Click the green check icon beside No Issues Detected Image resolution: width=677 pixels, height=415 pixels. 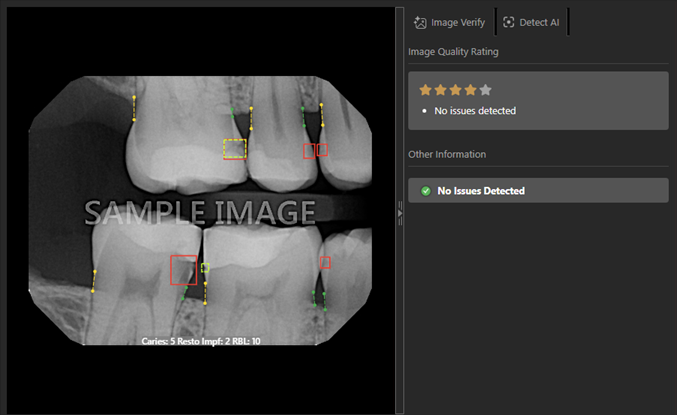[x=426, y=191]
